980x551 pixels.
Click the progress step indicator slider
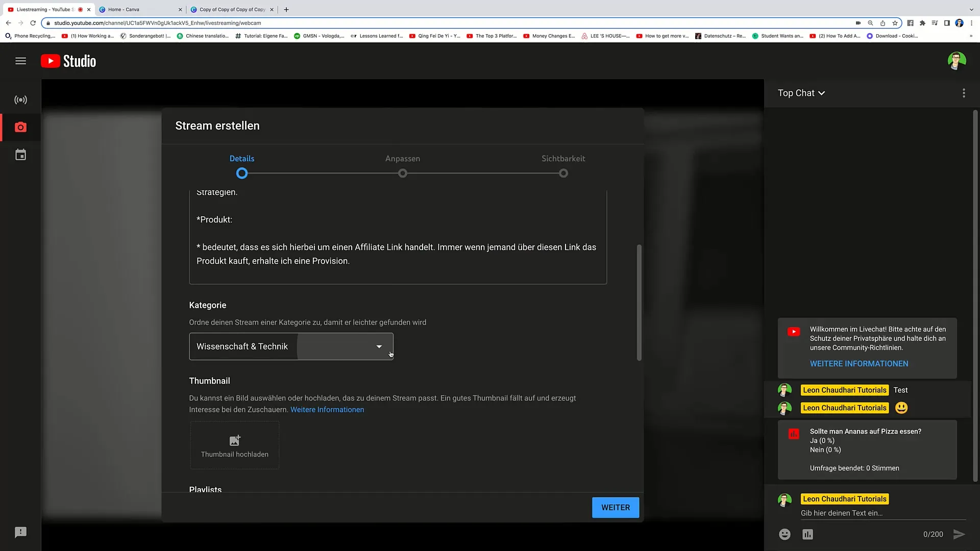(403, 173)
